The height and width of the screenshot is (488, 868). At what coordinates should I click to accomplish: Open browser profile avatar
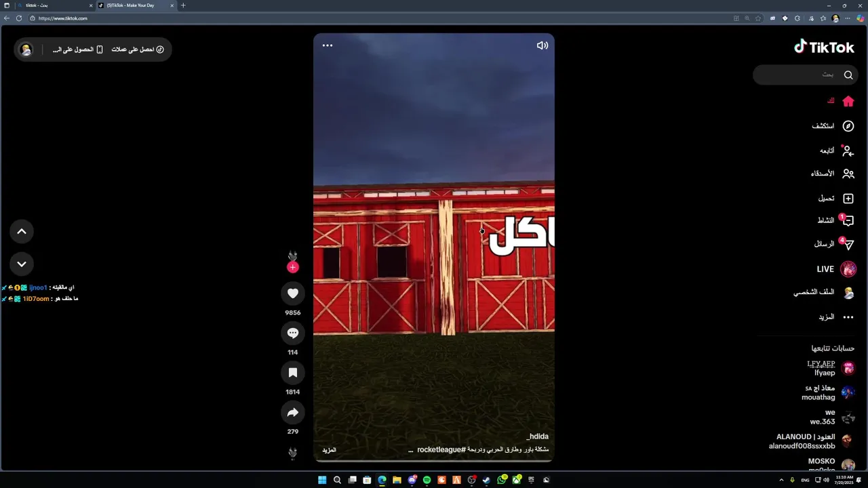[835, 18]
